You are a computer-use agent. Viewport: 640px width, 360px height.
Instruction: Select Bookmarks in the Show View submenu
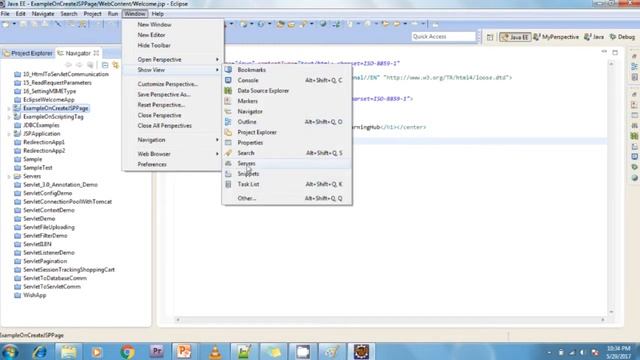tap(287, 70)
